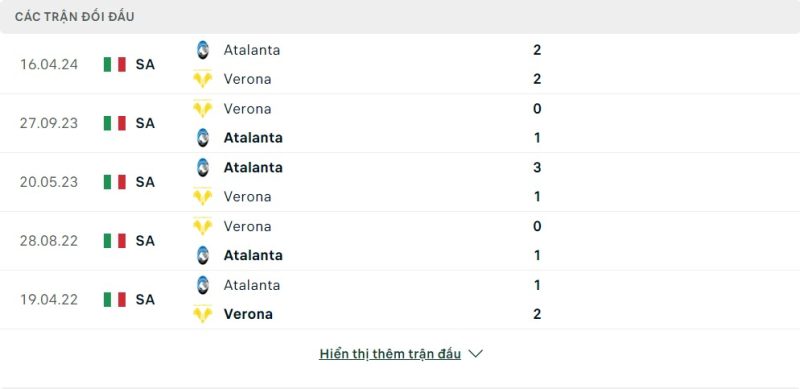
Task: Open Verona team name in 19.04.22 match
Action: coord(248,314)
